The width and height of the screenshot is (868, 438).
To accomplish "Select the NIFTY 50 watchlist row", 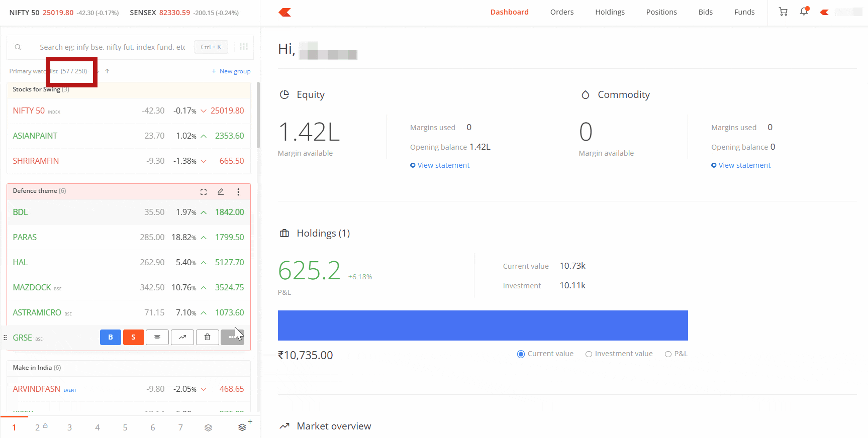I will [129, 111].
